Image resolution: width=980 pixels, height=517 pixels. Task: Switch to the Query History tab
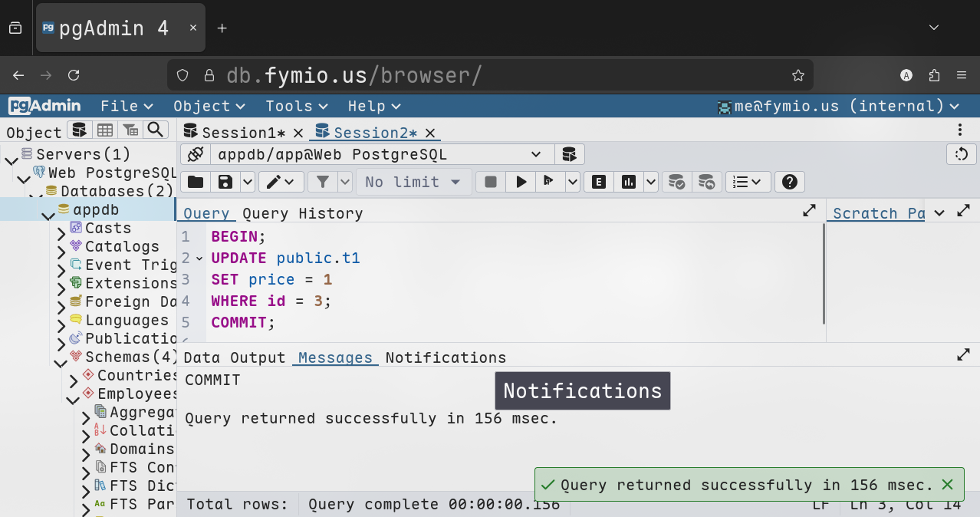point(302,213)
